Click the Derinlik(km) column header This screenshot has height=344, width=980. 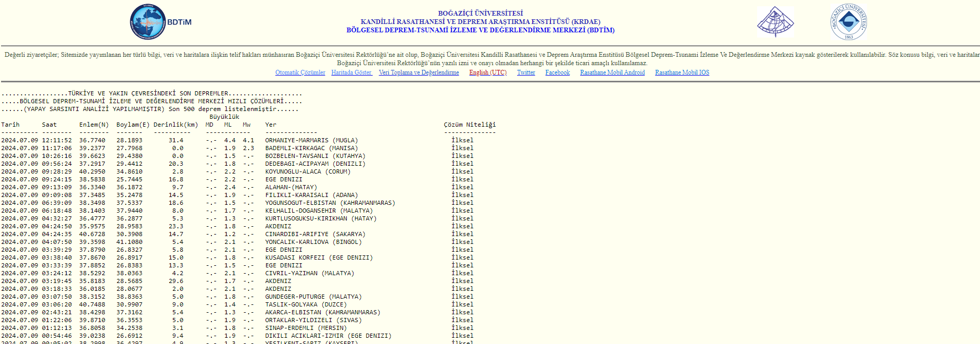[175, 125]
